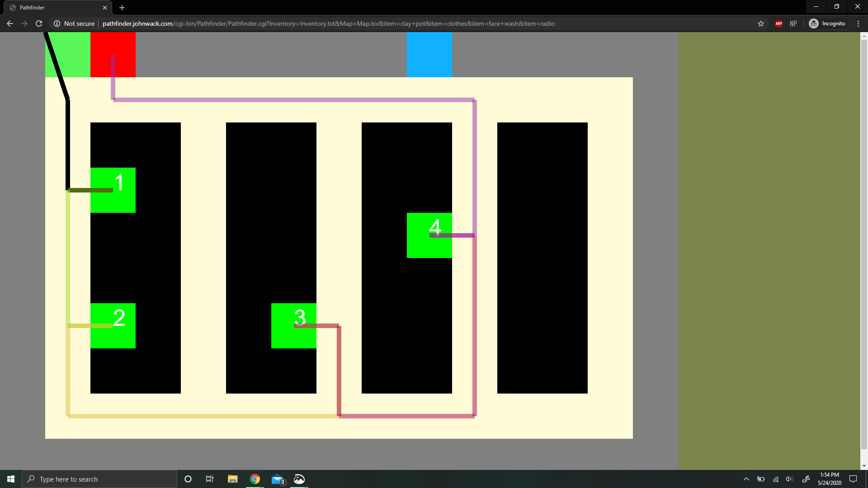Image resolution: width=868 pixels, height=488 pixels.
Task: Click the browser back arrow
Action: 10,23
